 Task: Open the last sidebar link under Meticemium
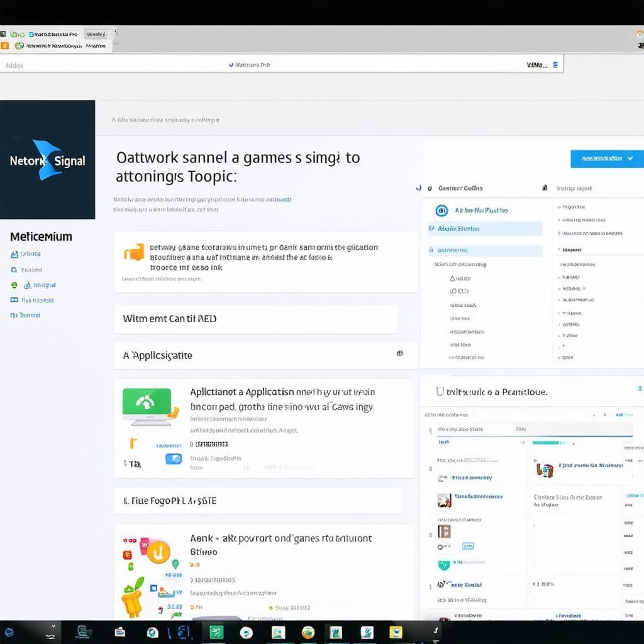[29, 315]
